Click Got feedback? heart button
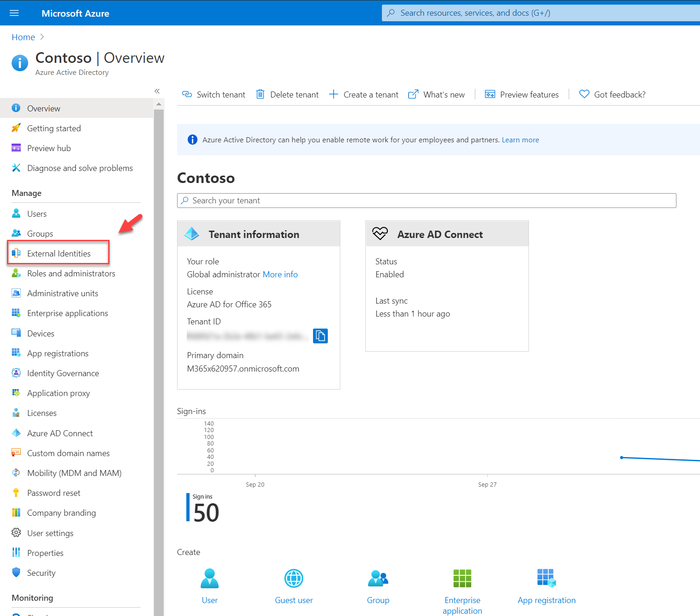 (612, 94)
